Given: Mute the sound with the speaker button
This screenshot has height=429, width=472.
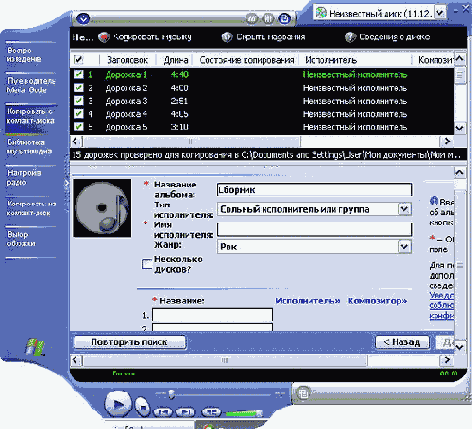Looking at the screenshot, I should (x=211, y=412).
